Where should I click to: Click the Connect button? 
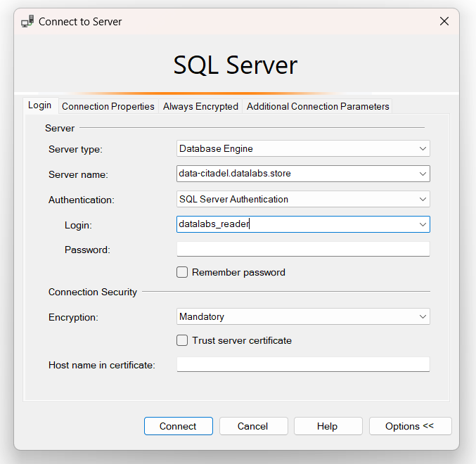tap(179, 426)
